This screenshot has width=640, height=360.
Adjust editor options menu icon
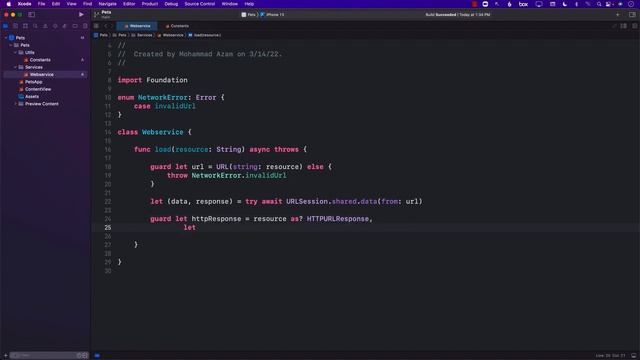(x=624, y=26)
